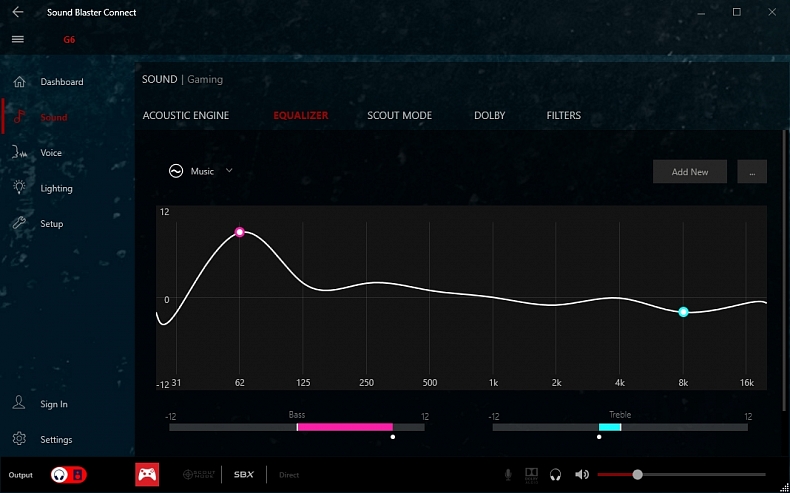
Task: Click the cyan Treble slider bar
Action: 610,427
